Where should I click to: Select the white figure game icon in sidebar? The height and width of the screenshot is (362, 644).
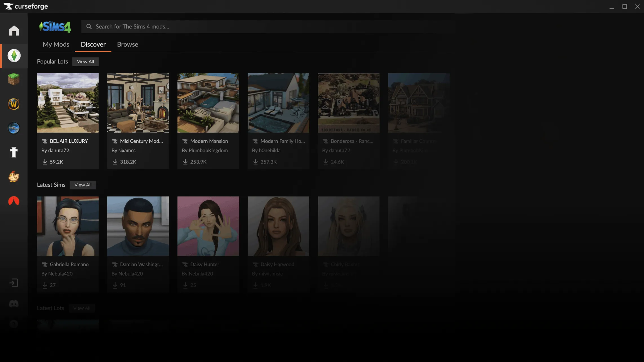point(14,152)
